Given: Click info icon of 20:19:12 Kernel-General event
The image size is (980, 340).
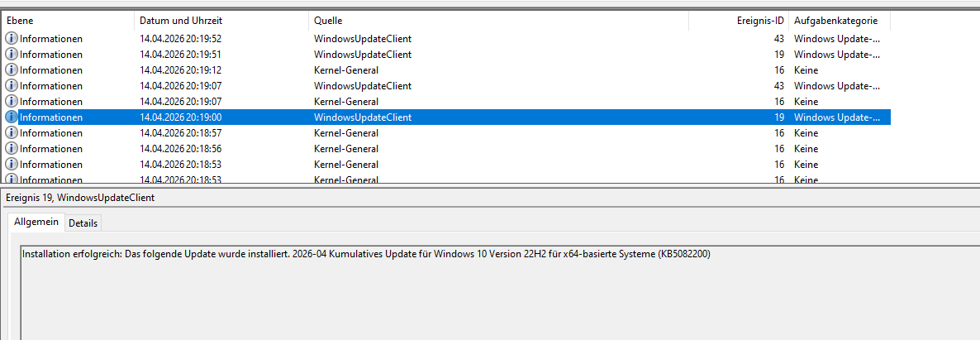Looking at the screenshot, I should [12, 69].
